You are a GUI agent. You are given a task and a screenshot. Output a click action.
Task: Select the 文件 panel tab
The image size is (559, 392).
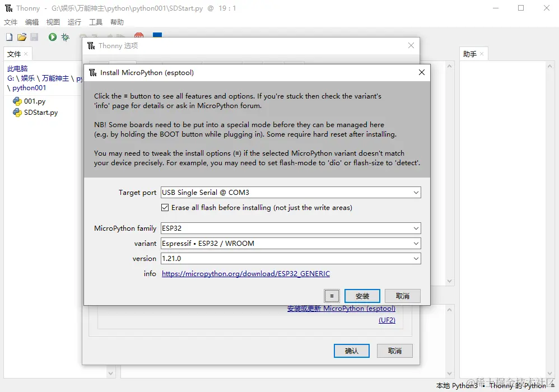click(14, 54)
